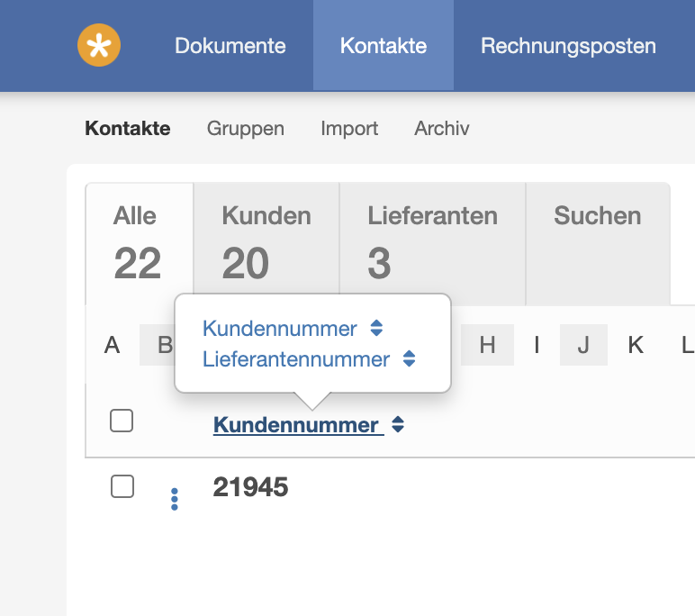Switch to the Lieferanten tab
695x616 pixels.
(x=432, y=241)
